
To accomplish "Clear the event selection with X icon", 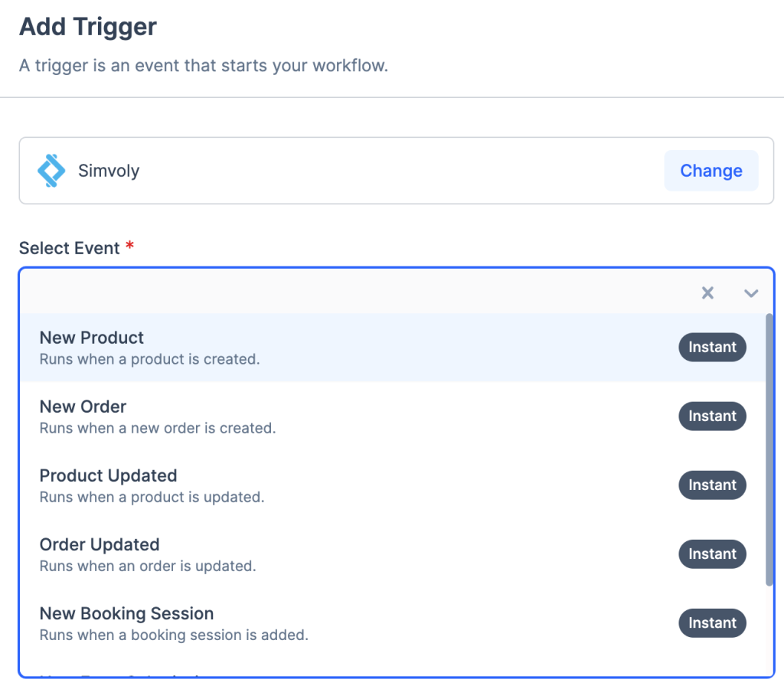I will 707,292.
